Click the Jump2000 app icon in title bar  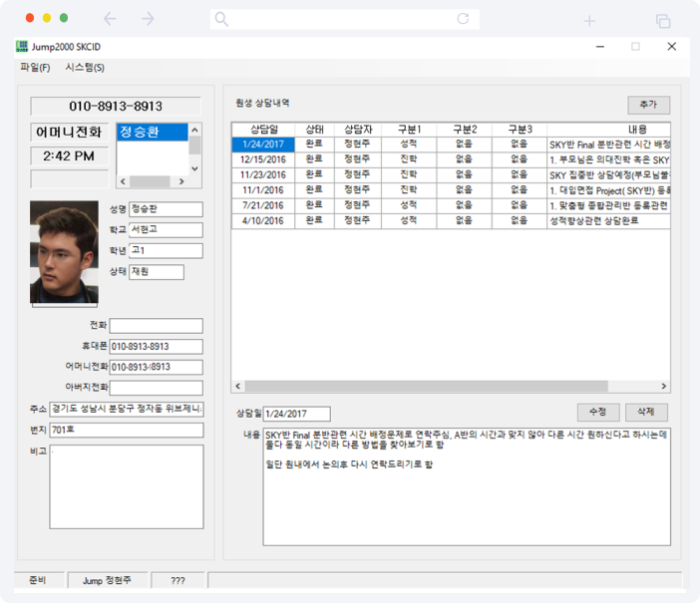[x=22, y=47]
